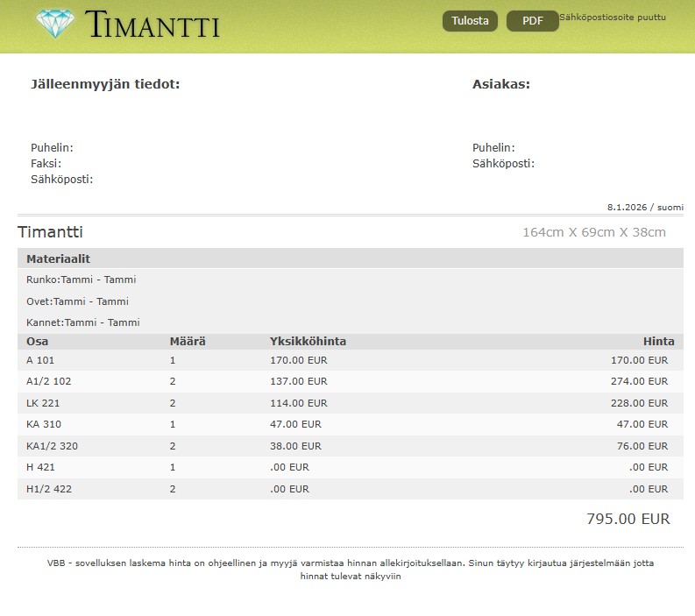This screenshot has width=695, height=616.
Task: Click the Timantti brand title in header
Action: tap(153, 25)
